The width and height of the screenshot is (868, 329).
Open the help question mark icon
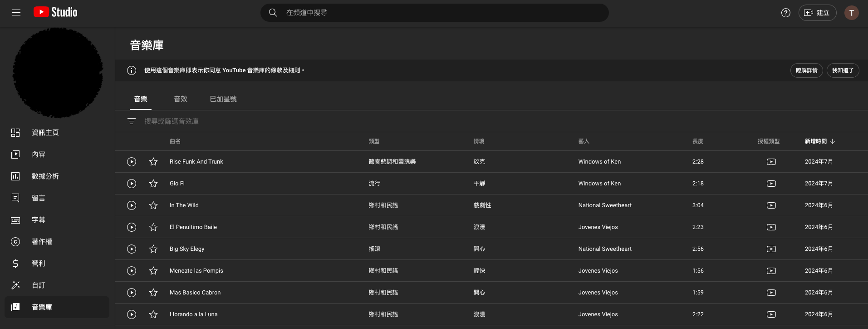pos(785,13)
